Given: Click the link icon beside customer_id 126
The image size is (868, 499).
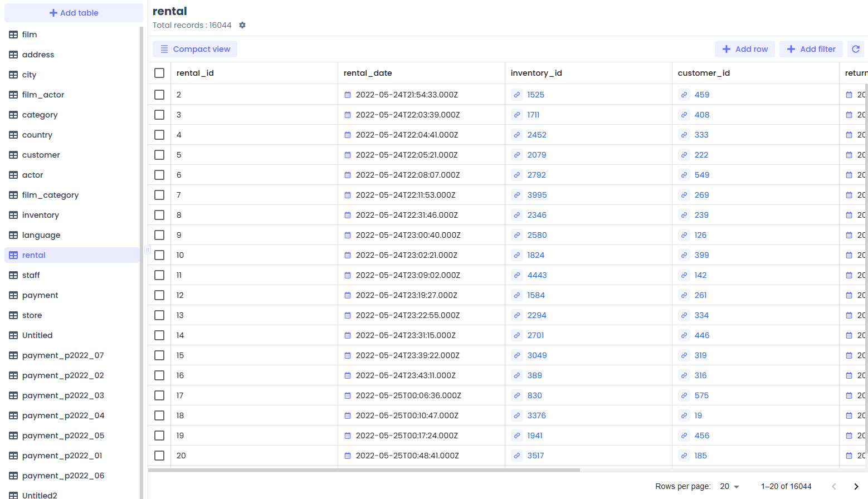Looking at the screenshot, I should pyautogui.click(x=684, y=235).
